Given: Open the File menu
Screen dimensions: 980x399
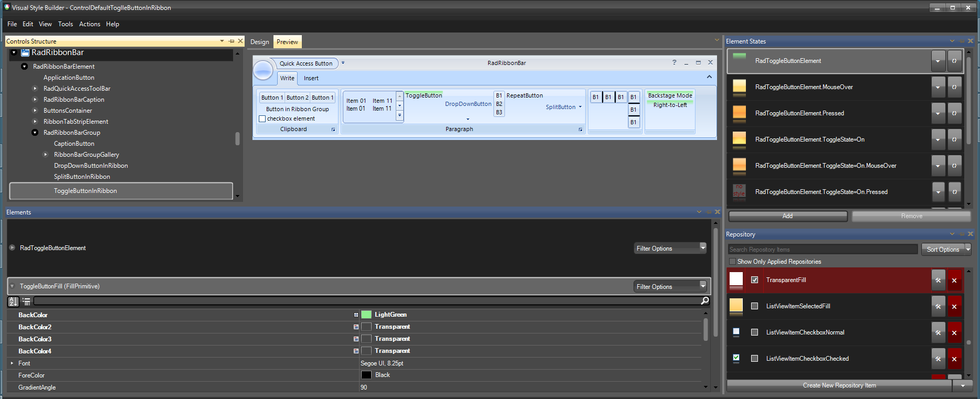Looking at the screenshot, I should [12, 24].
